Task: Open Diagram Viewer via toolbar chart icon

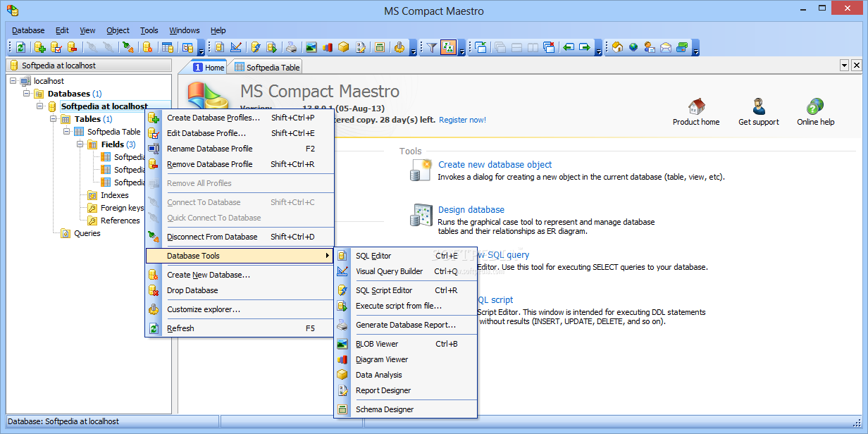Action: tap(328, 47)
